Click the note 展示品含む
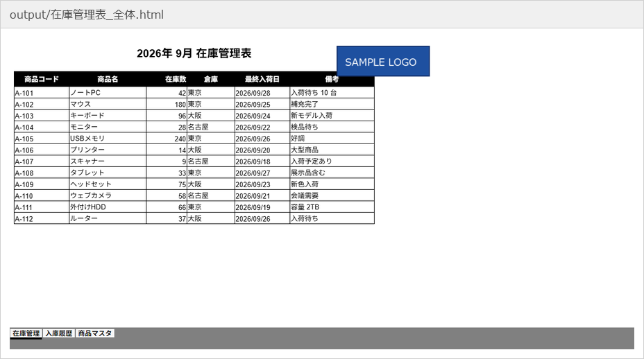 click(332, 173)
